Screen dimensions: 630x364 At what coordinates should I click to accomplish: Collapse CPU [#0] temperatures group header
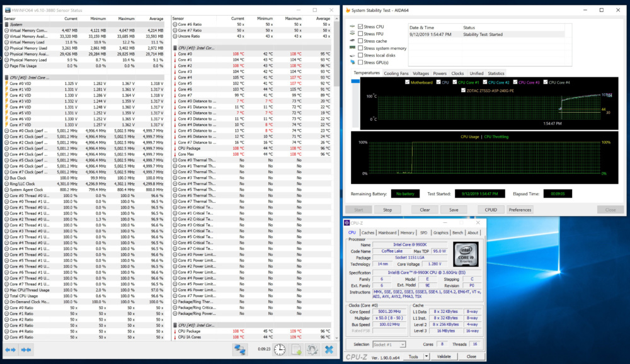point(253,48)
